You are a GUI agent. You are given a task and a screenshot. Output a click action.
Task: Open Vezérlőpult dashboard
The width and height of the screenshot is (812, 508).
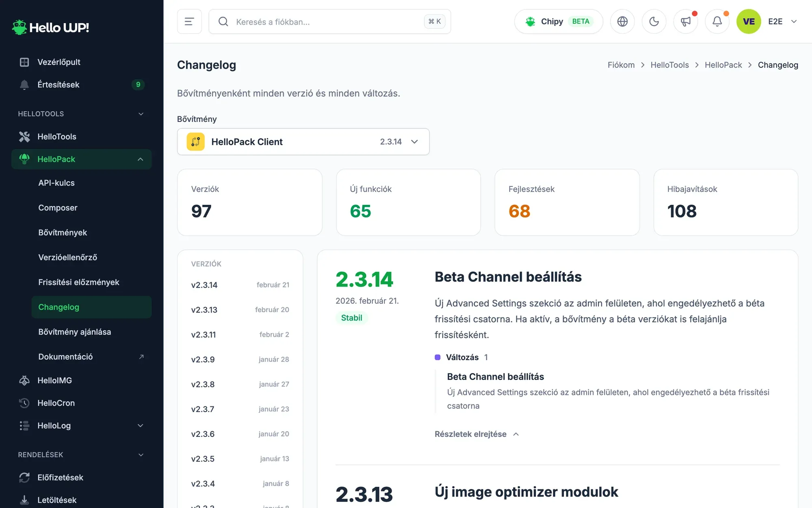(x=82, y=62)
